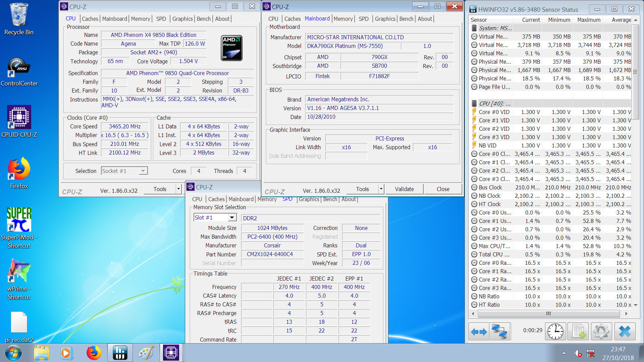Click the Firefox taskbar icon
The height and width of the screenshot is (362, 644).
[94, 353]
